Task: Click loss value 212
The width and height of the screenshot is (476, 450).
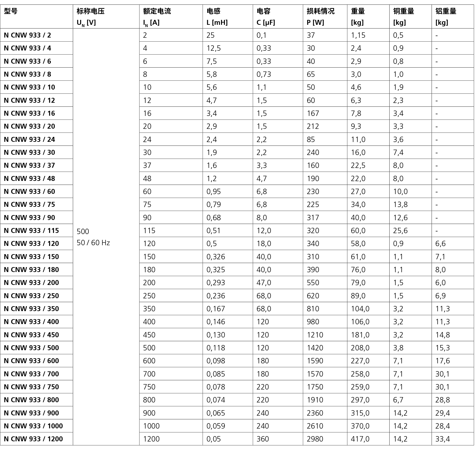Action: (313, 126)
